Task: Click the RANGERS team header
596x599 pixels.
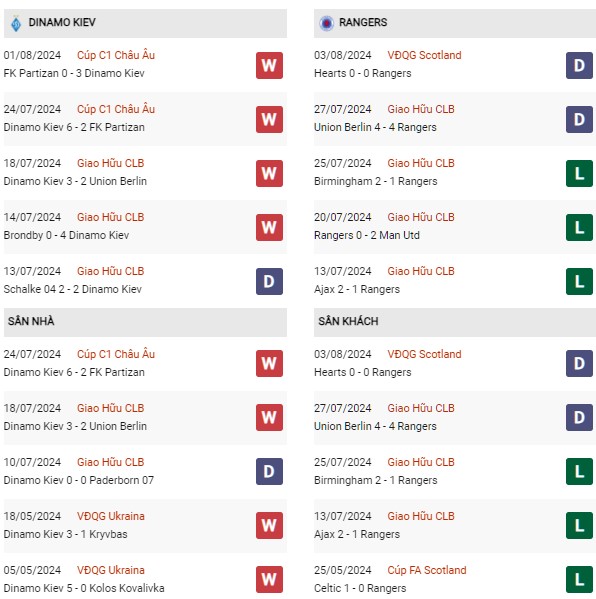Action: (x=455, y=23)
